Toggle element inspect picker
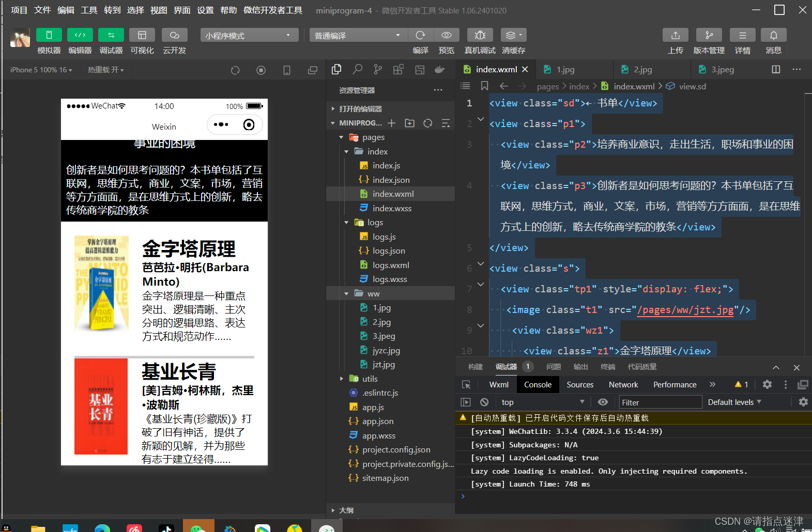The image size is (812, 532). point(466,384)
